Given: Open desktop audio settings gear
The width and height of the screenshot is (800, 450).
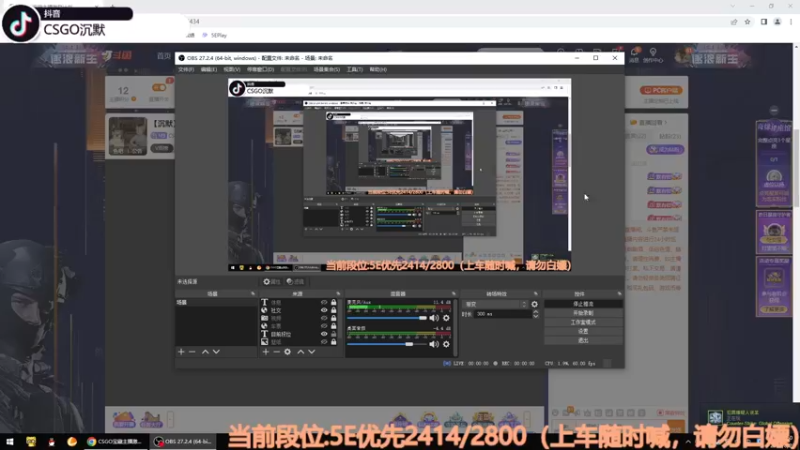Looking at the screenshot, I should (x=446, y=344).
